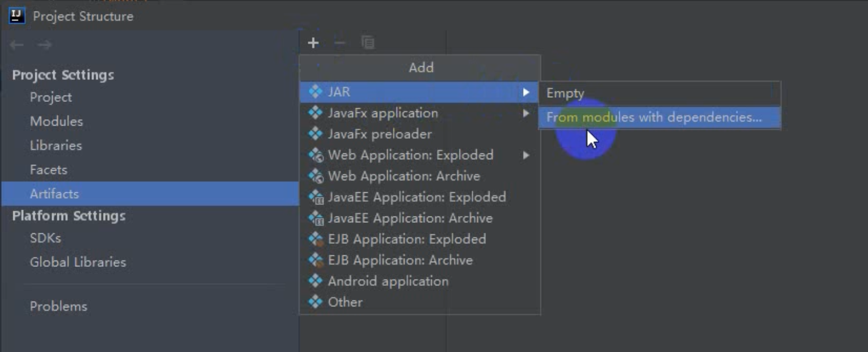Image resolution: width=868 pixels, height=352 pixels.
Task: Open Global Libraries settings
Action: (149, 262)
